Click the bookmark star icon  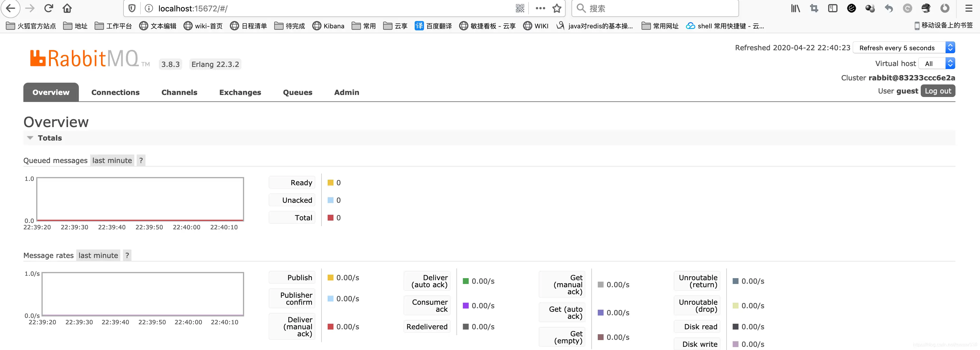557,8
